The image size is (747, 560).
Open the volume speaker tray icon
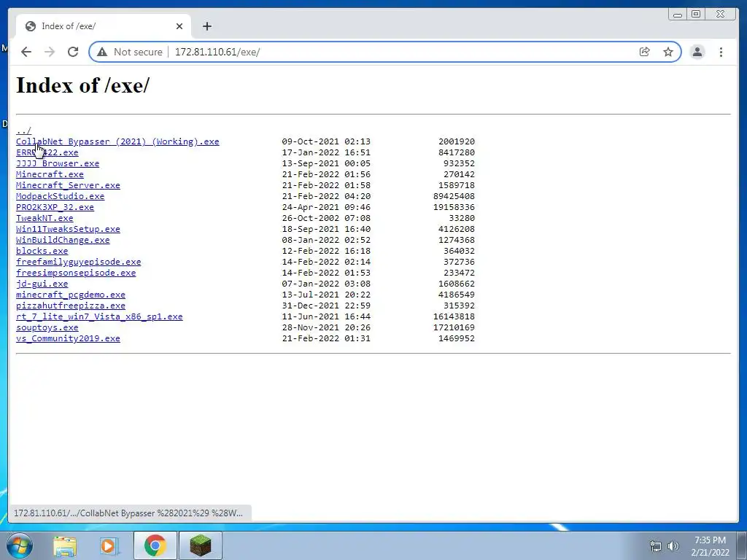pos(673,545)
